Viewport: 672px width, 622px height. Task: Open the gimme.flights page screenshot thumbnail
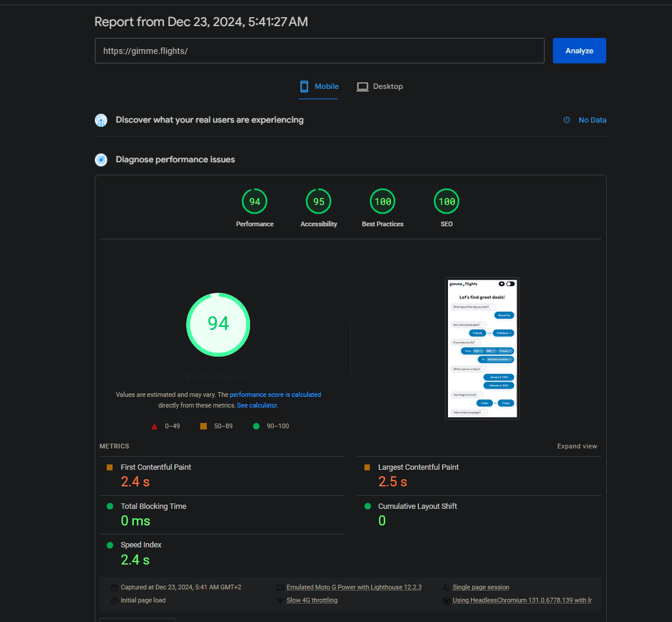click(482, 348)
